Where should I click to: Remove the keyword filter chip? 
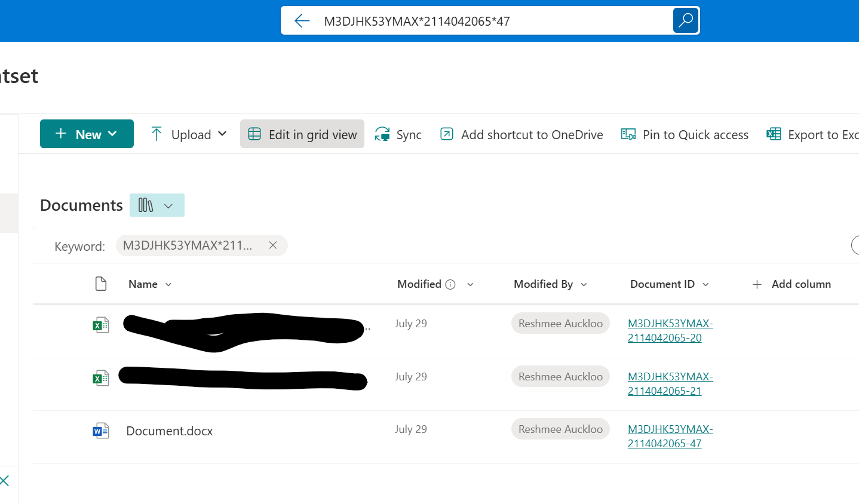pos(273,245)
